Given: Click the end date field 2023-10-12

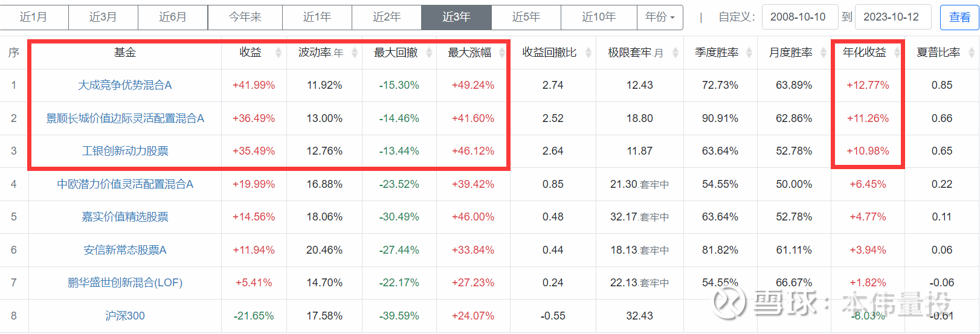Looking at the screenshot, I should click(892, 17).
